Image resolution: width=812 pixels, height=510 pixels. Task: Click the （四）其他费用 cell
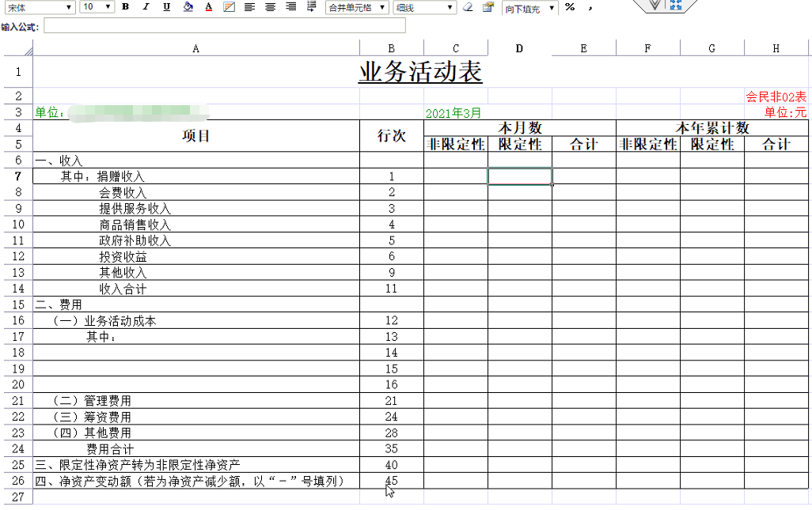pos(195,433)
